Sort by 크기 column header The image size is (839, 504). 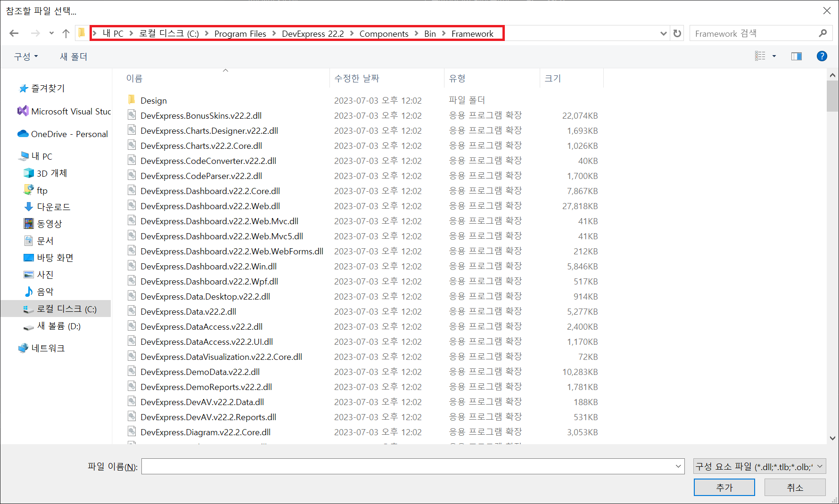(571, 78)
